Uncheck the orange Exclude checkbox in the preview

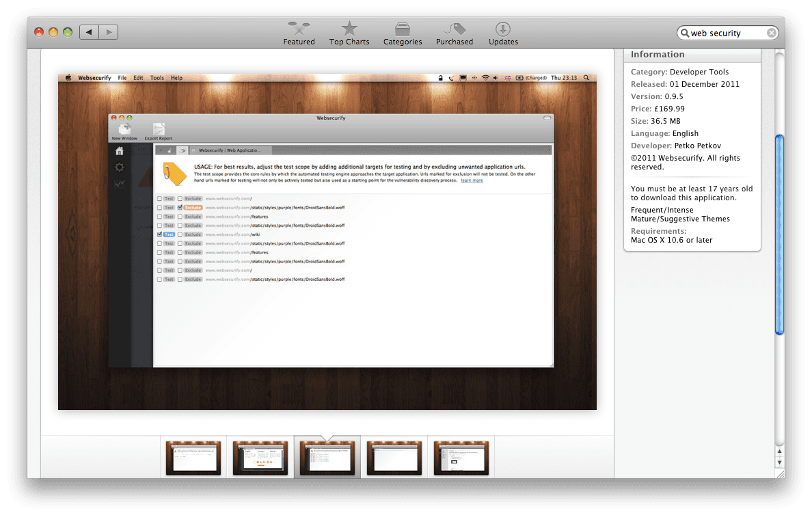pos(180,207)
